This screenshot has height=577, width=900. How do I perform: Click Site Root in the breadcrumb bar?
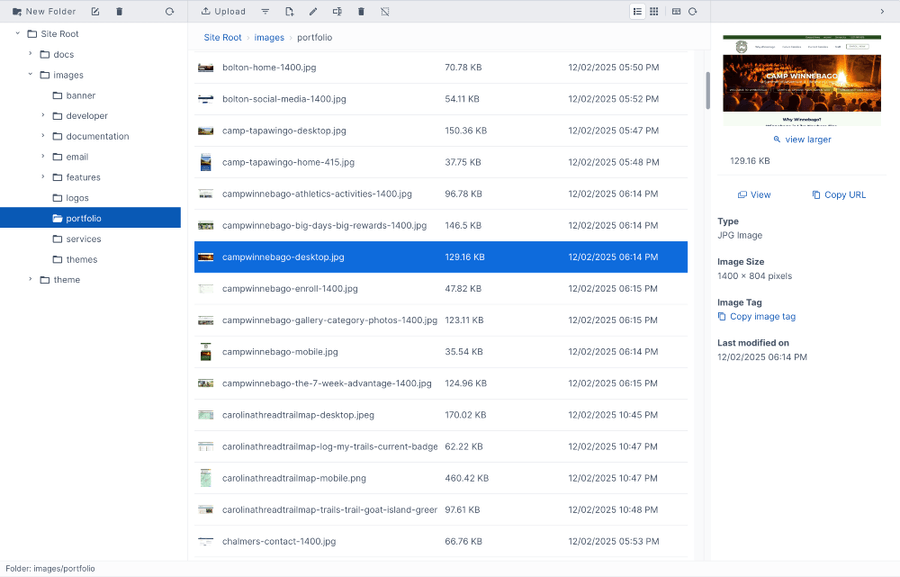(222, 37)
